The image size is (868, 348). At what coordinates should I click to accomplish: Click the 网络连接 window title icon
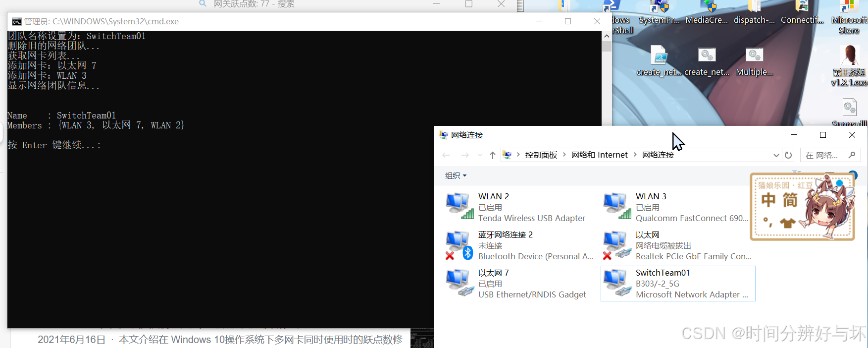[444, 135]
